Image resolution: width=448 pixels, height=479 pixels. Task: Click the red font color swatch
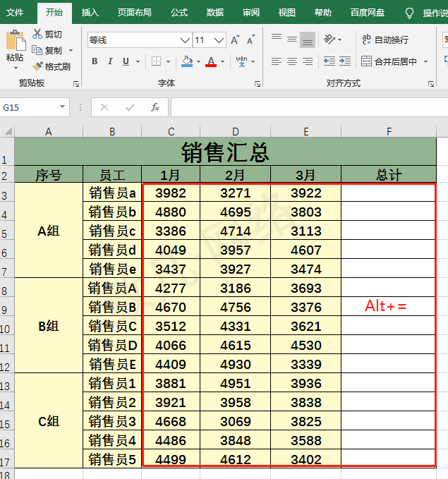211,61
